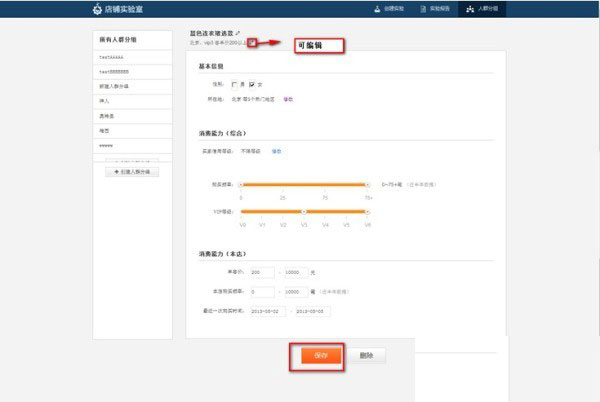Select the testBBBBBBB group in the sidebar

pyautogui.click(x=132, y=72)
